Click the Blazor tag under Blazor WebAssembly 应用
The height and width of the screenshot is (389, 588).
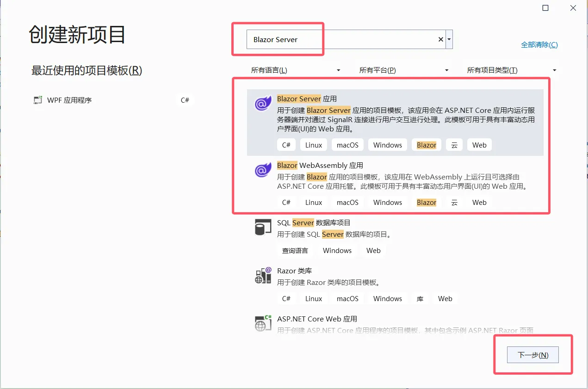427,203
